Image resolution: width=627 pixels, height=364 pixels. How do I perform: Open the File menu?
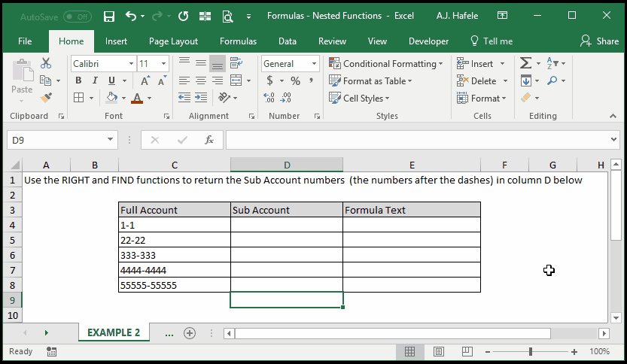point(25,41)
